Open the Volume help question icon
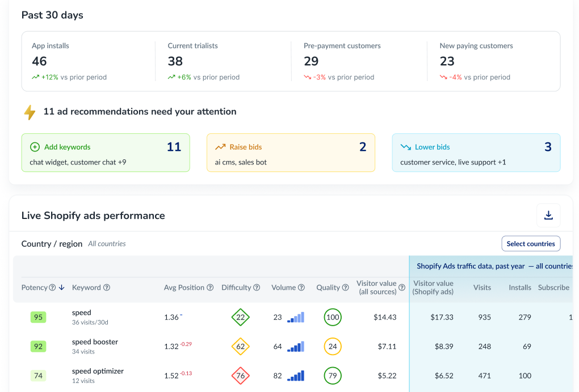579x392 pixels. tap(301, 288)
